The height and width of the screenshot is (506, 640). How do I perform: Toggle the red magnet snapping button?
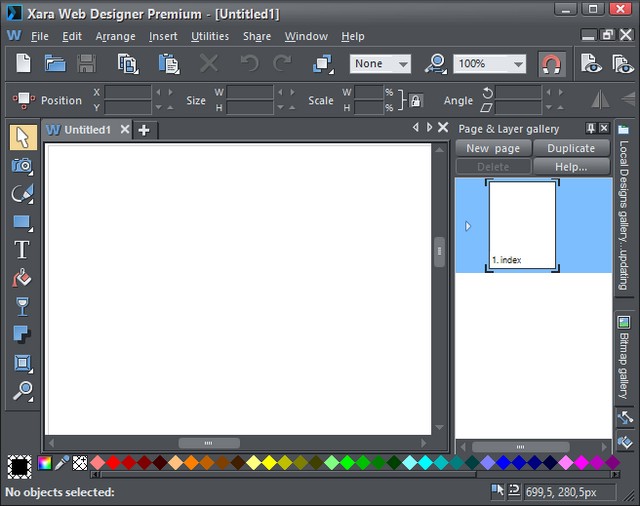(x=551, y=64)
